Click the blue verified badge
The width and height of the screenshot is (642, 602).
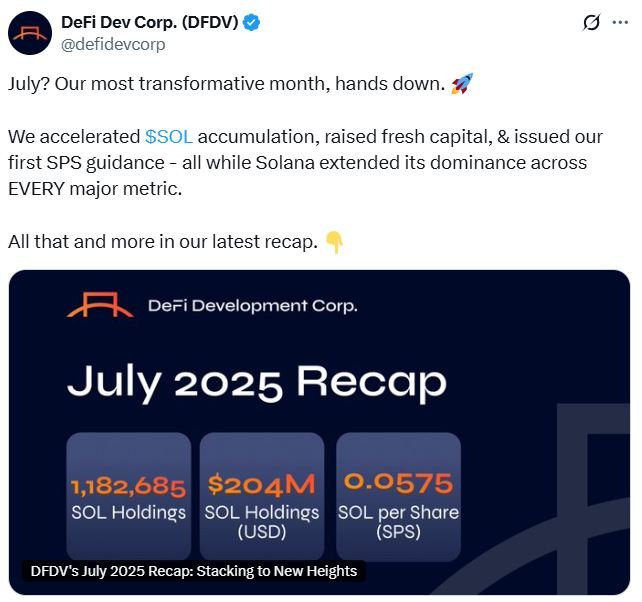251,22
